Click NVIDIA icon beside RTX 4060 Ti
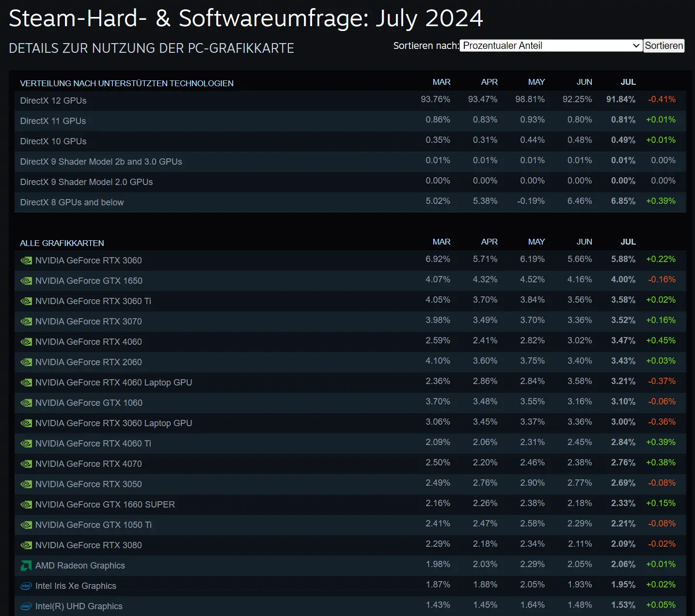The image size is (695, 616). tap(26, 444)
